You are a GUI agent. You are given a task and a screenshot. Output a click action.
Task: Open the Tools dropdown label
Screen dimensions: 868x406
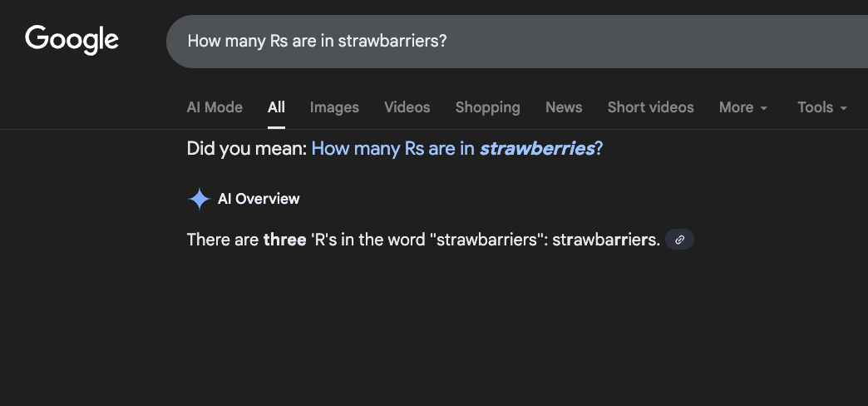pyautogui.click(x=815, y=107)
